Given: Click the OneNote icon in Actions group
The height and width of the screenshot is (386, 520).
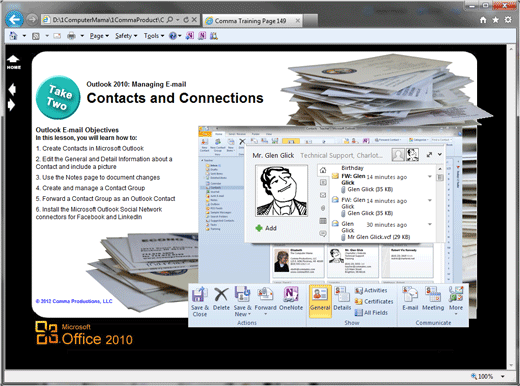Looking at the screenshot, I should [x=291, y=299].
